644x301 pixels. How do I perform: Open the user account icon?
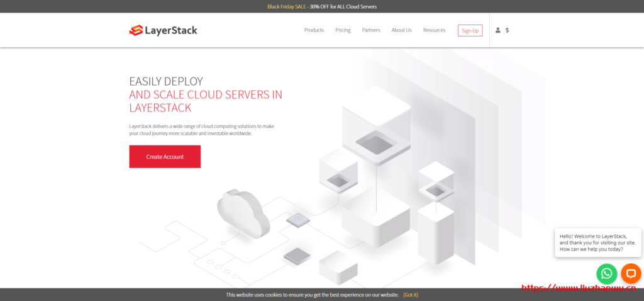[498, 30]
